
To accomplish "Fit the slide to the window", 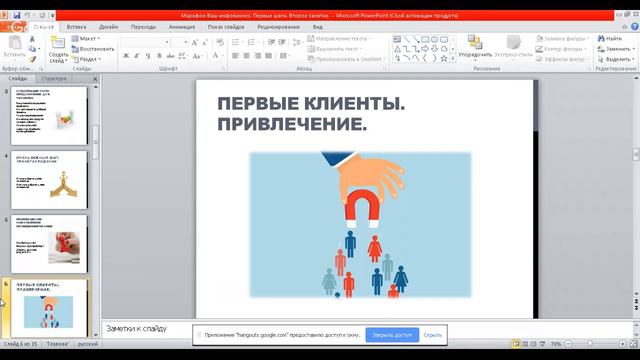I will 633,344.
